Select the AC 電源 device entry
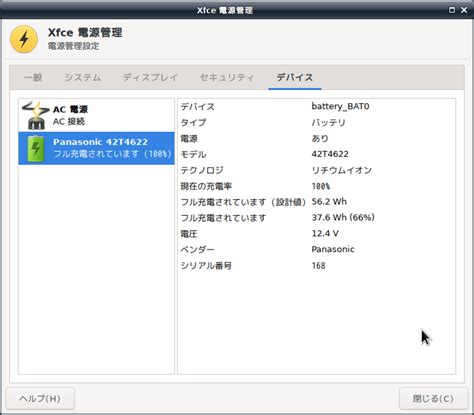The width and height of the screenshot is (474, 415). 96,115
